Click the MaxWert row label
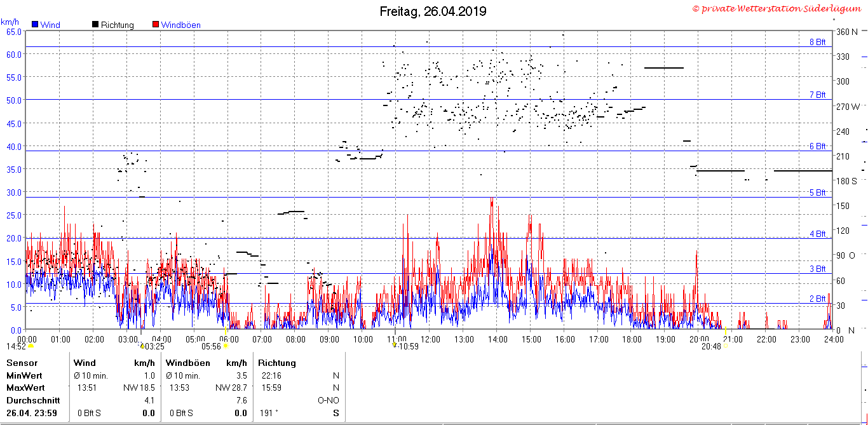 click(x=24, y=388)
